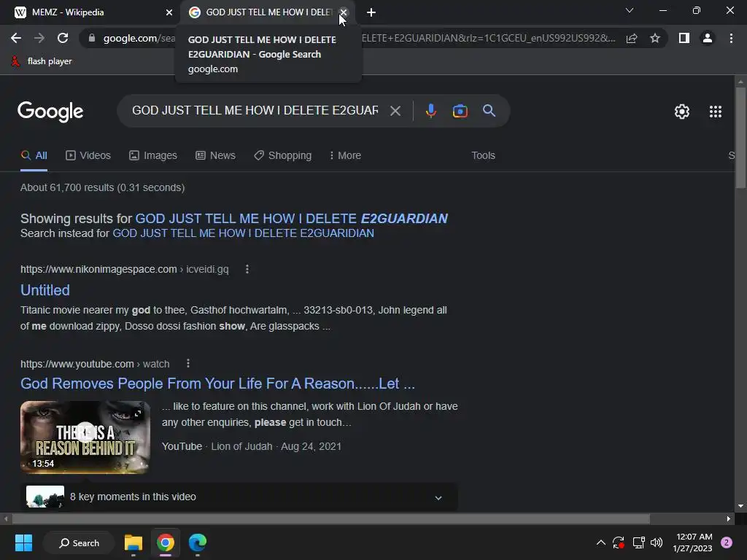Open the Untitled result link

45,290
